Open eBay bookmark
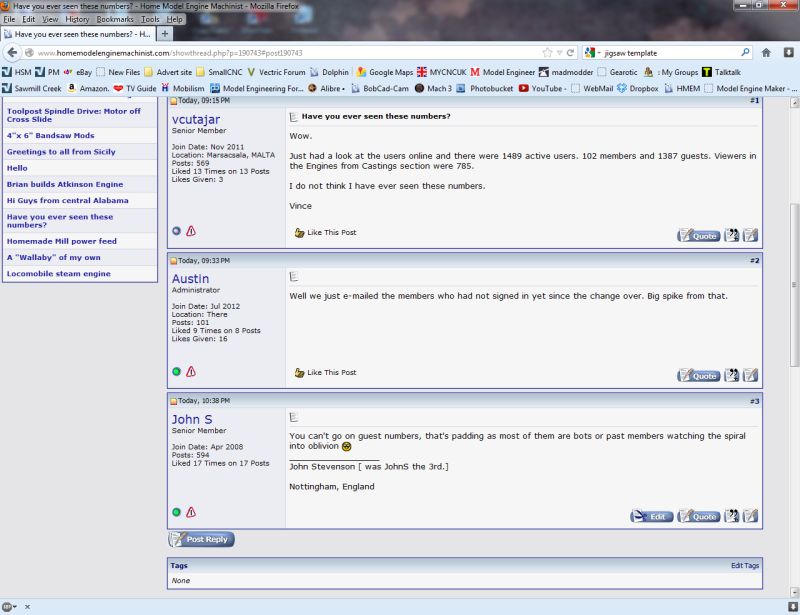Viewport: 800px width, 615px height. [78, 72]
